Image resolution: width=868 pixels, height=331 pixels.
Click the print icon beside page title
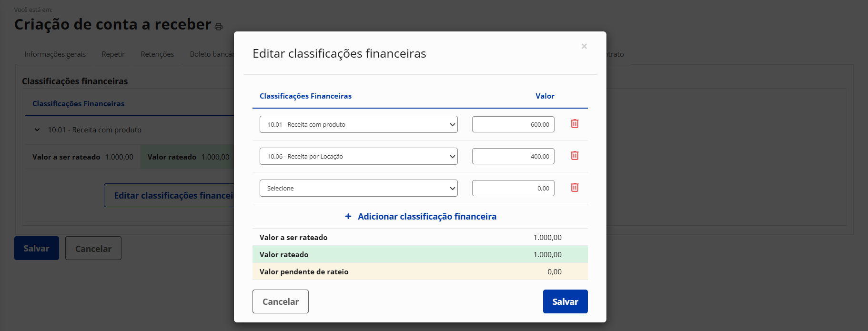219,27
